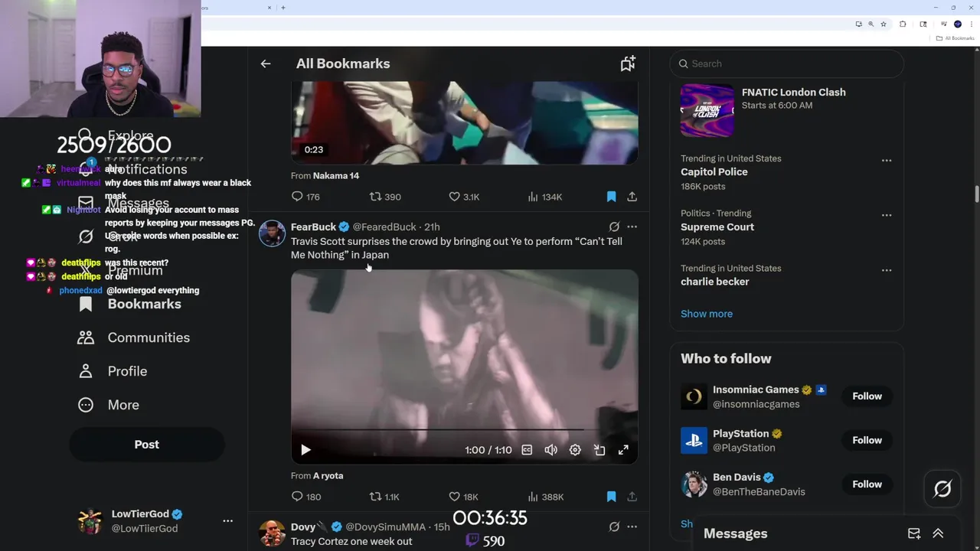Viewport: 980px width, 551px height.
Task: View analytics showing 134K views
Action: 545,197
